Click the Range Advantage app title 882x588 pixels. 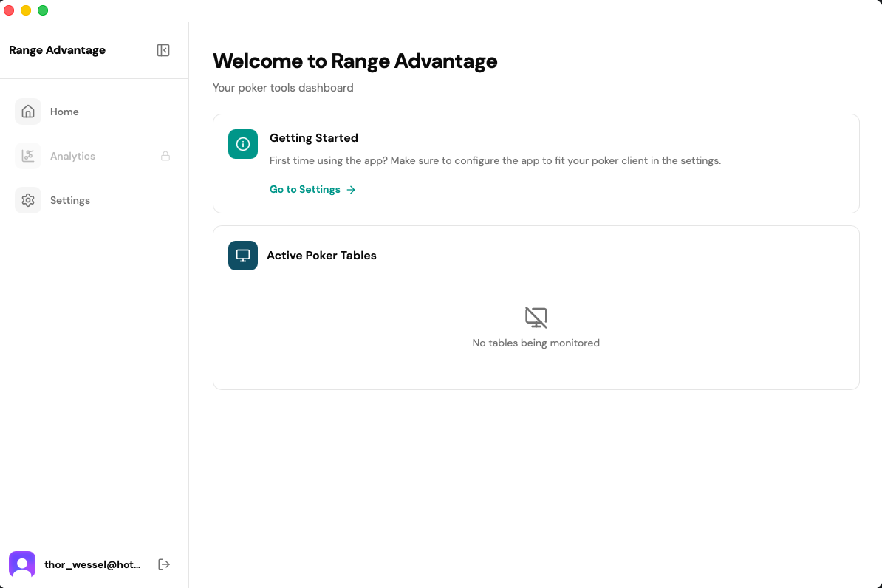point(57,49)
